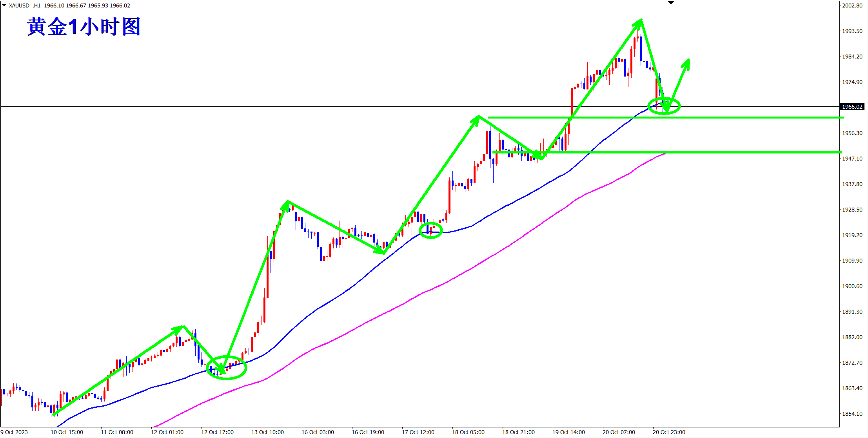868x438 pixels.
Task: Select the upper green horizontal support line
Action: coord(745,117)
